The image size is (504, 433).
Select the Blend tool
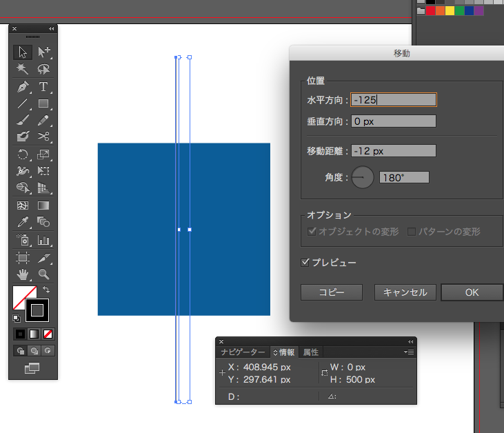click(43, 222)
